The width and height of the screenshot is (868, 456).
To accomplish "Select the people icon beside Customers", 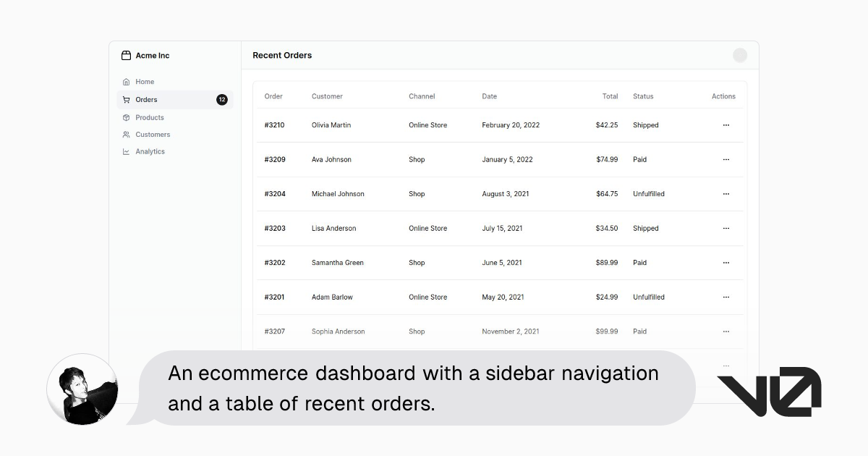I will pos(127,135).
